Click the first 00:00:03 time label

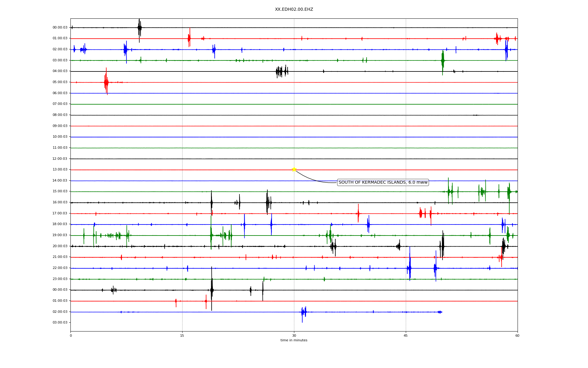(60, 28)
